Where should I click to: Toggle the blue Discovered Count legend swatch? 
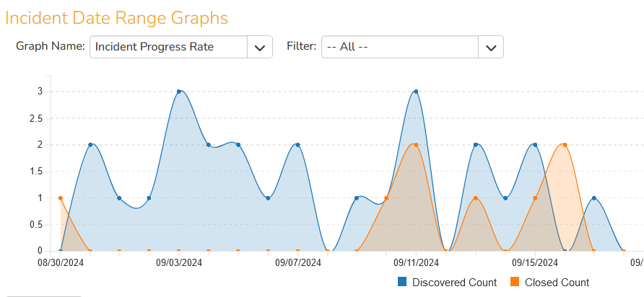402,282
